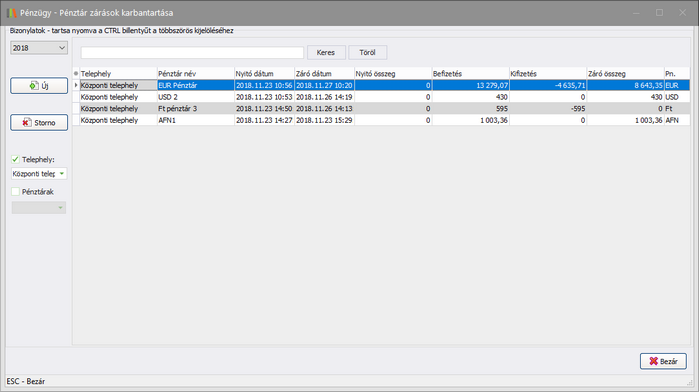Sort by Telephely column header
The height and width of the screenshot is (392, 699).
pos(118,74)
